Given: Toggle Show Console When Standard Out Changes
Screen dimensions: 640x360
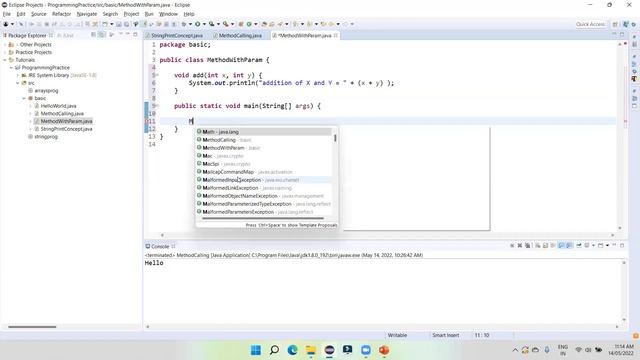Looking at the screenshot, I should coord(561,245).
